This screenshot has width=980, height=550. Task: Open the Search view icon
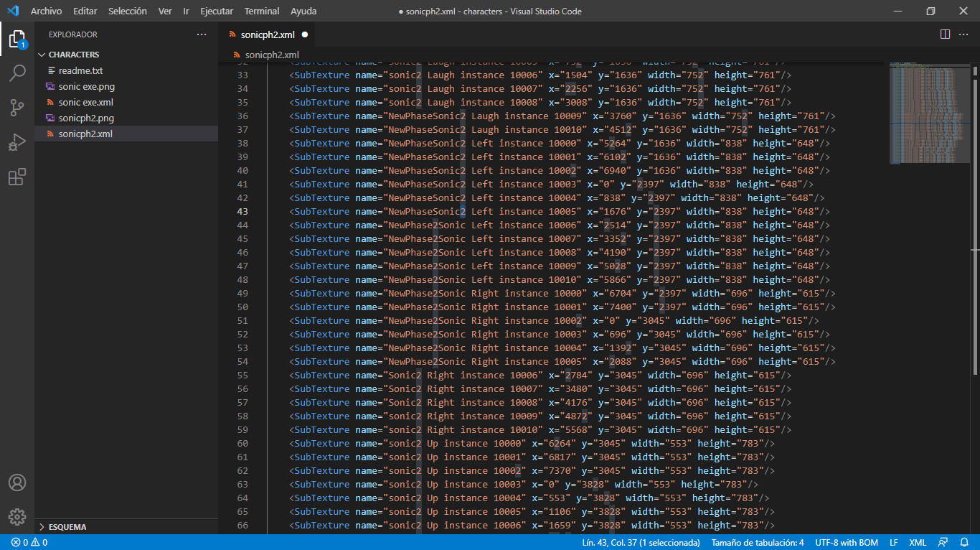[17, 73]
